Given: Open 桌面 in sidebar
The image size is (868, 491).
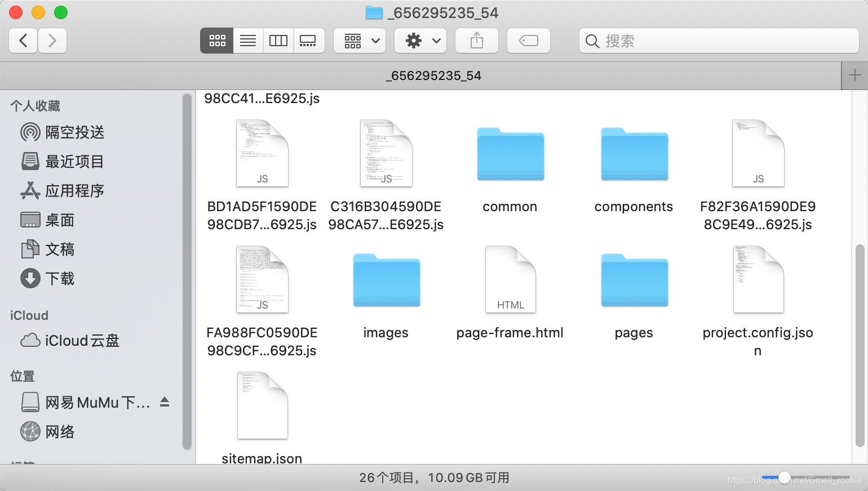Looking at the screenshot, I should 48,220.
